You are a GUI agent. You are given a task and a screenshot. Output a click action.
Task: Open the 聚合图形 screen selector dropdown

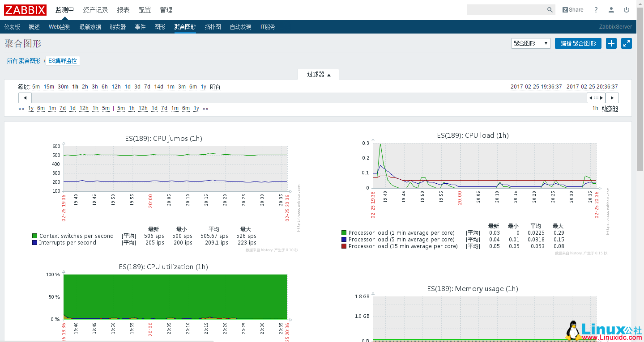[x=530, y=43]
